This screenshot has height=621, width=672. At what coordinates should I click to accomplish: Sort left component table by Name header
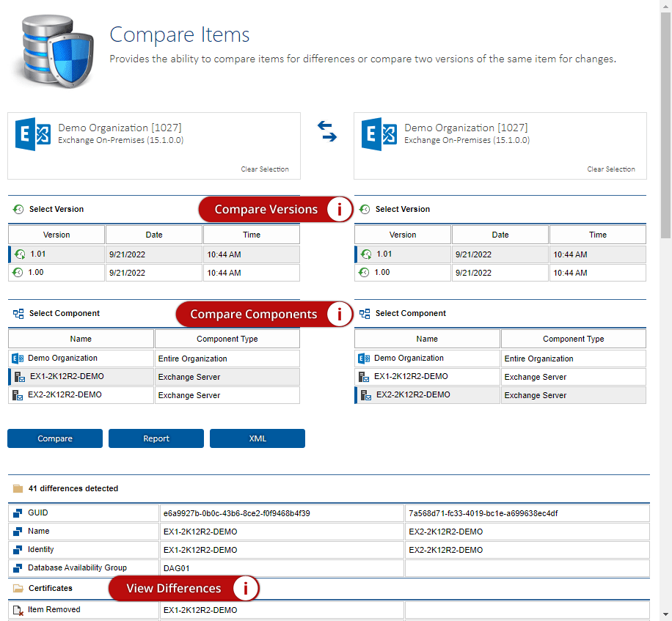coord(81,339)
